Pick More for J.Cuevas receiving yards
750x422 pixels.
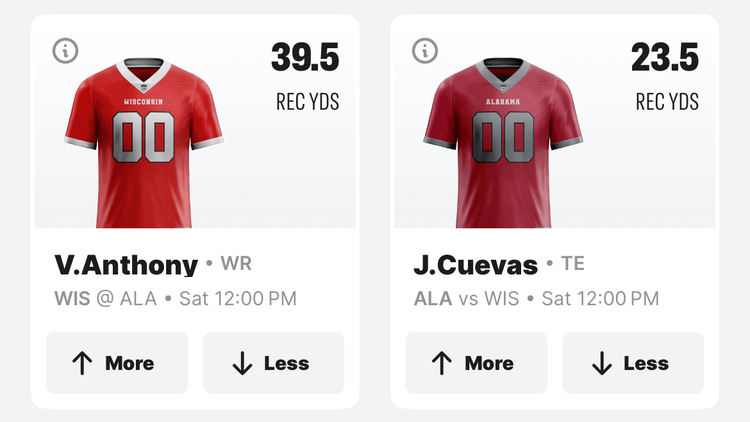pyautogui.click(x=476, y=363)
